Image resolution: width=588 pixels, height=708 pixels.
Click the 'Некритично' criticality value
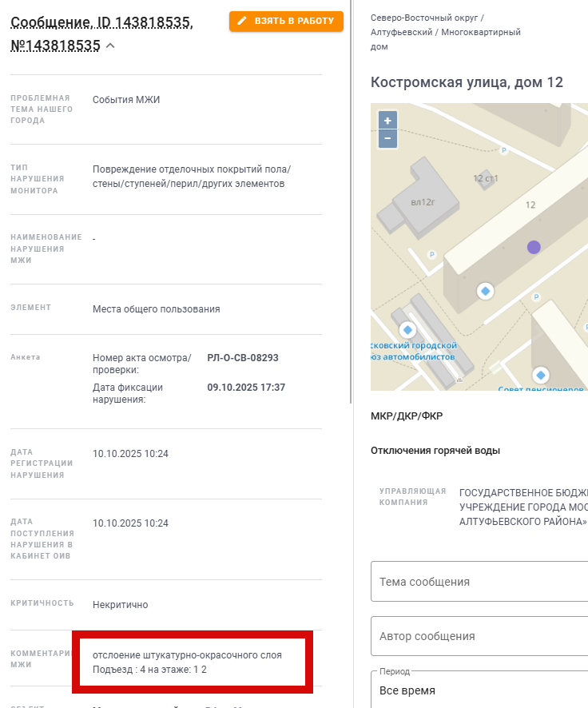[120, 605]
